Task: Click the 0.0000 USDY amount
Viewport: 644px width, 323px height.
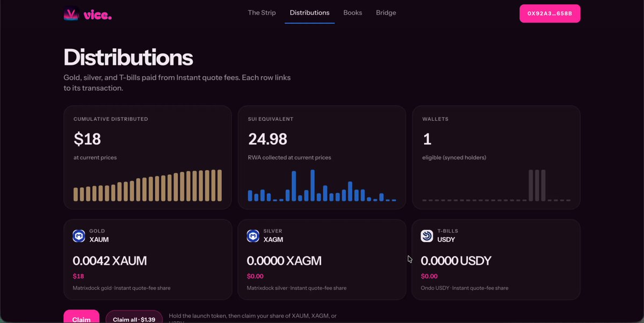Action: tap(456, 261)
